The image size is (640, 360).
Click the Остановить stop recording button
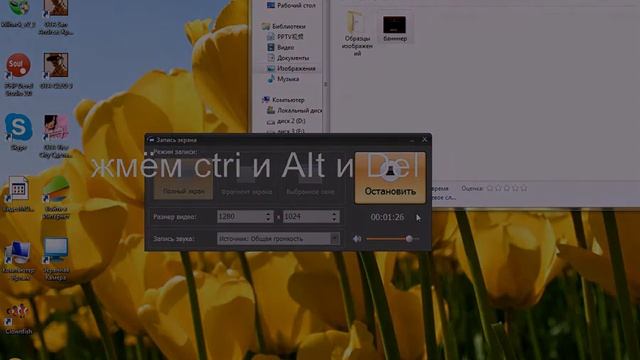[390, 178]
